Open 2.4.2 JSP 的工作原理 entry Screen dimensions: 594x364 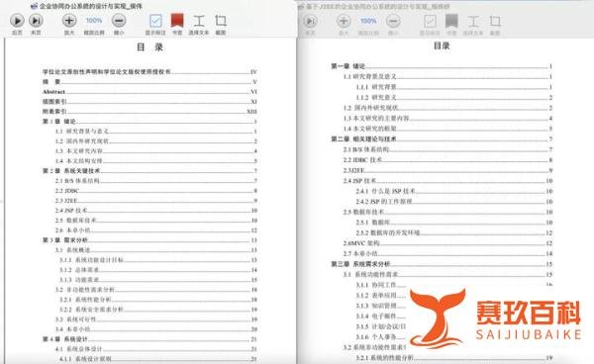454,202
